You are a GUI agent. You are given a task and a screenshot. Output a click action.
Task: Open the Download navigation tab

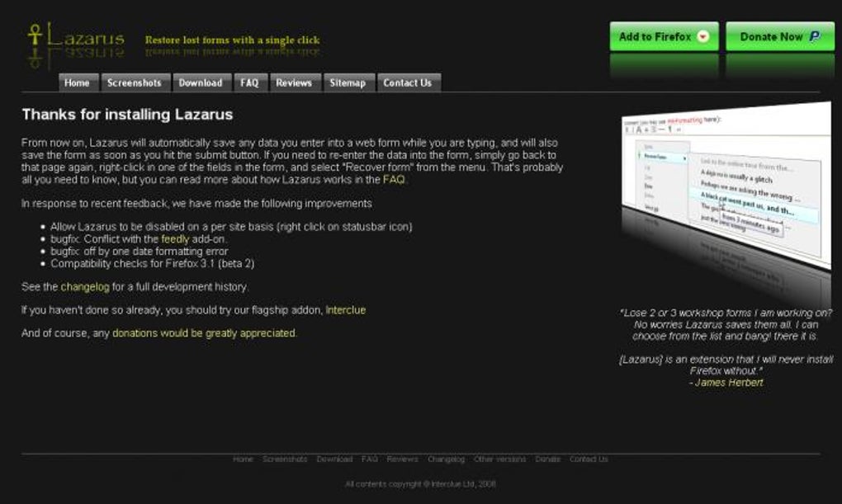pyautogui.click(x=201, y=82)
